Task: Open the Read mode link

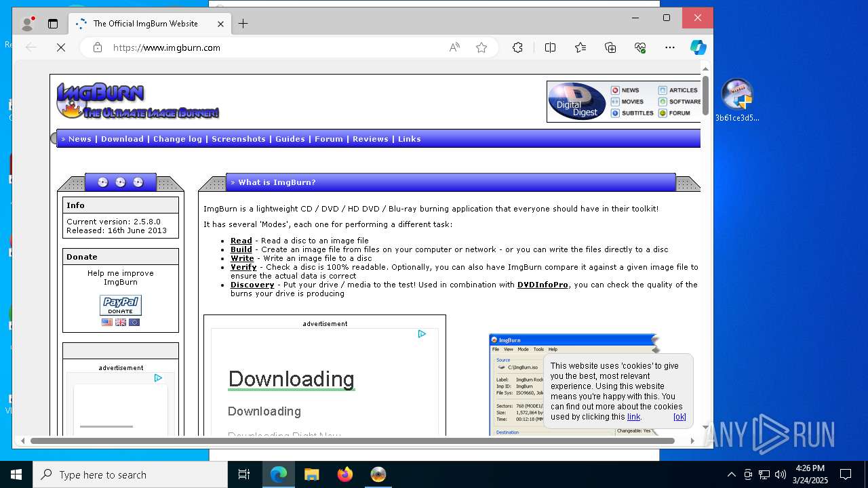Action: (x=241, y=241)
